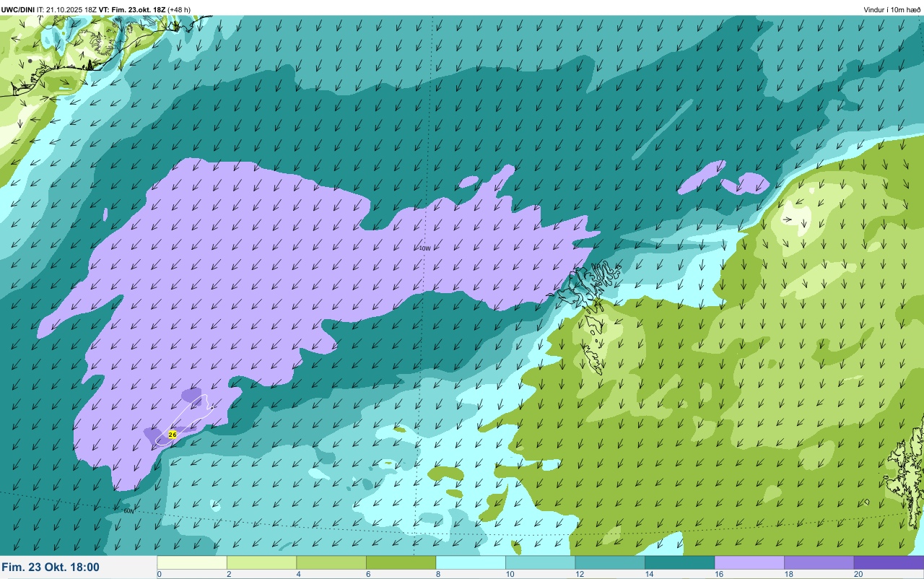924x579 pixels.
Task: Click legend scale value '0'
Action: (159, 574)
